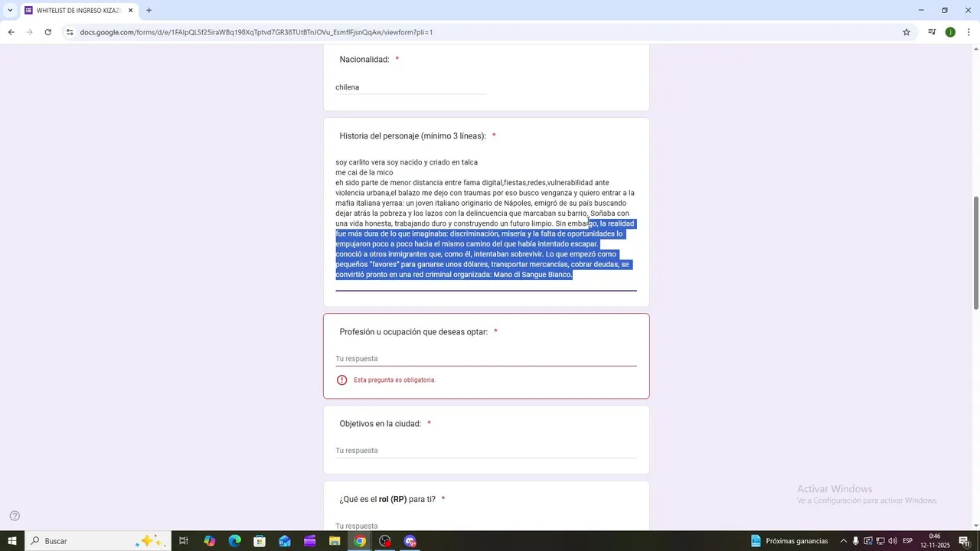Open the Próximas ganancias news widget
Viewport: 980px width, 551px height.
(789, 541)
